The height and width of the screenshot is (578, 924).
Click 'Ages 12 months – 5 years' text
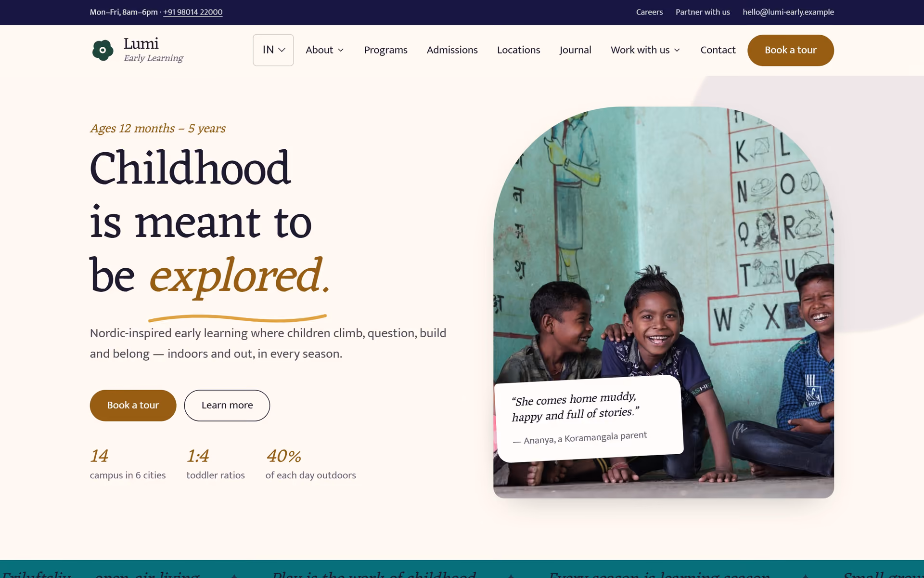click(x=158, y=128)
